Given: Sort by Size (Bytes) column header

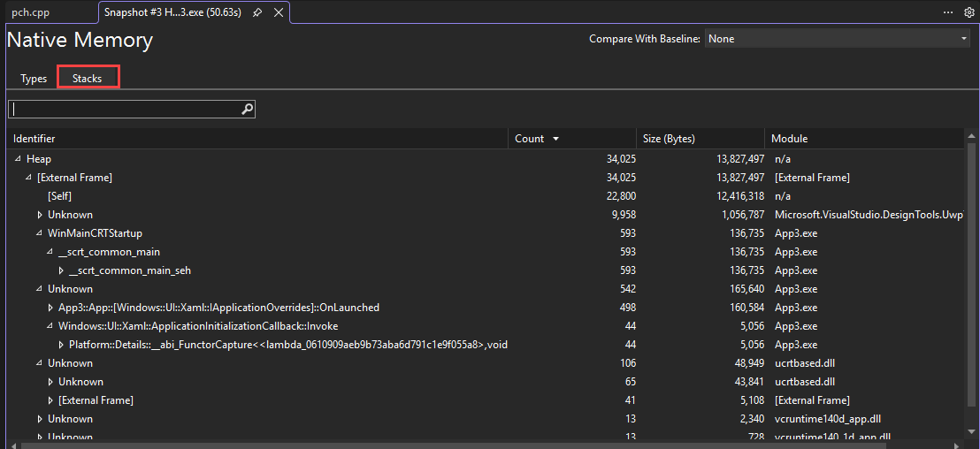Looking at the screenshot, I should (x=669, y=139).
